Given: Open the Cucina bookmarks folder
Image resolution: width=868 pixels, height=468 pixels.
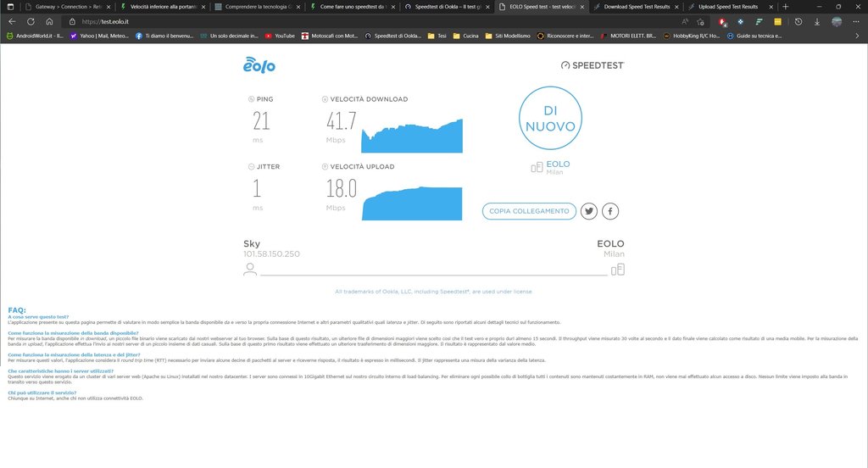Looking at the screenshot, I should (x=465, y=36).
